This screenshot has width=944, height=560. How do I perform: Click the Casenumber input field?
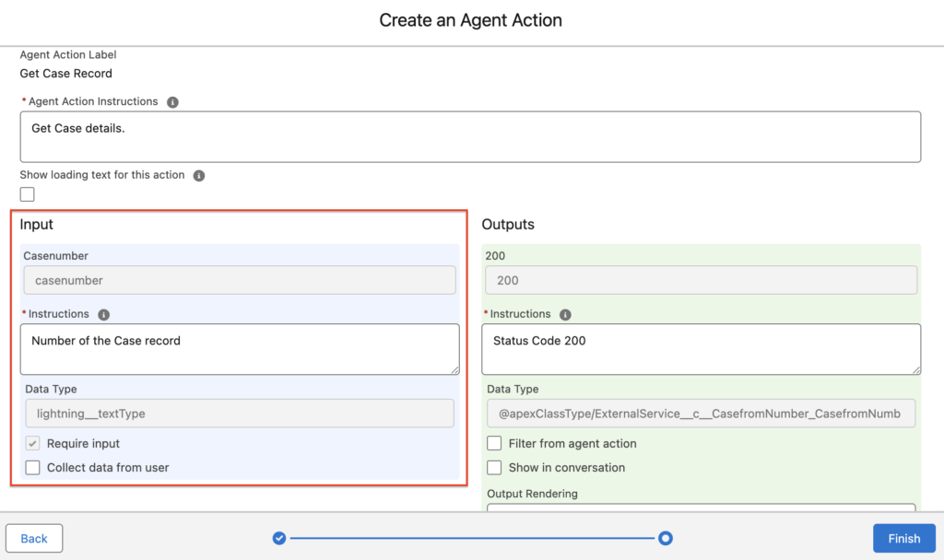click(x=240, y=280)
